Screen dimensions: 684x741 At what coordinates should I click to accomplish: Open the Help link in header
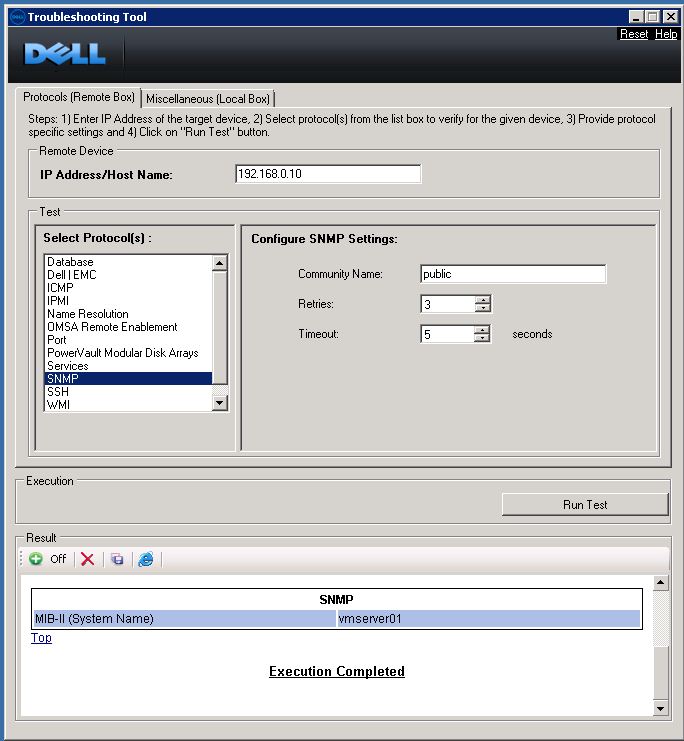point(666,34)
